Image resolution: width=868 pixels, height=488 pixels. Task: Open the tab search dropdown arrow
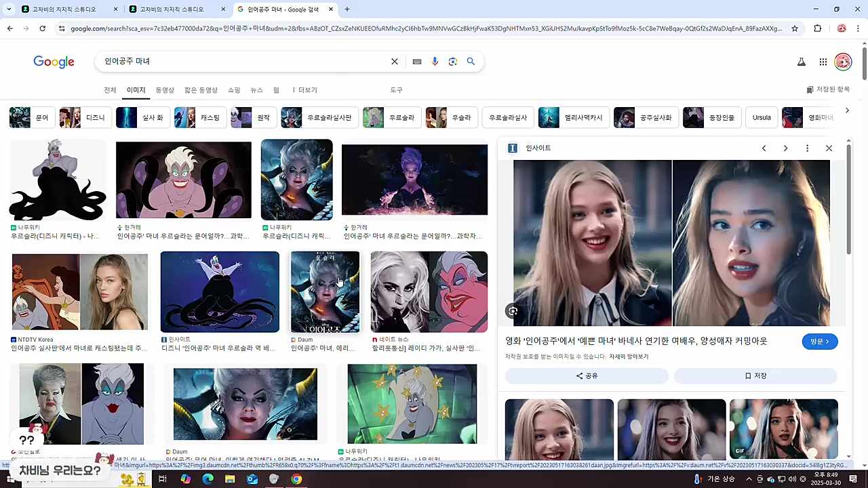click(9, 9)
